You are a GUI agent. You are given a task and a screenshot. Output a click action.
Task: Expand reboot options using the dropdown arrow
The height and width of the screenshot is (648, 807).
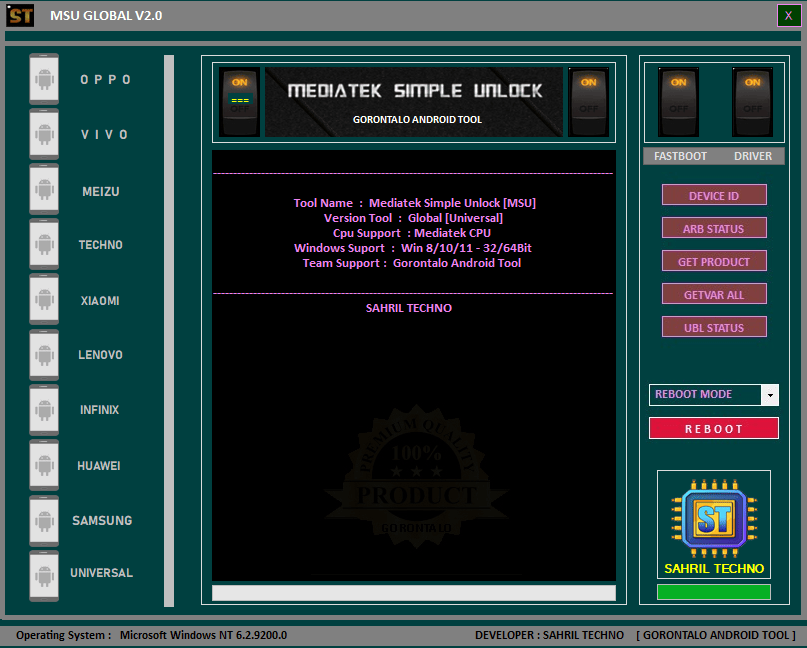(770, 394)
